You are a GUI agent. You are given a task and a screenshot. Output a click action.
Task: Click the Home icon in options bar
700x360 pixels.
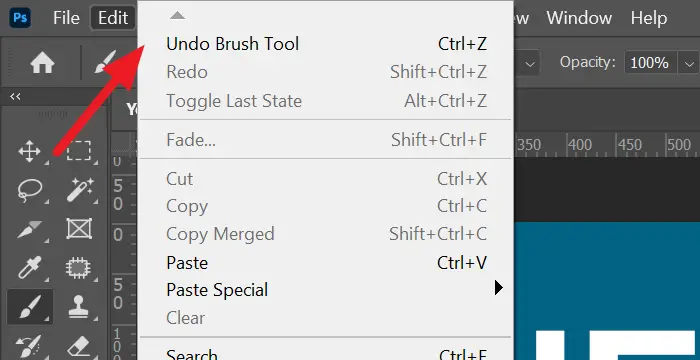[42, 63]
